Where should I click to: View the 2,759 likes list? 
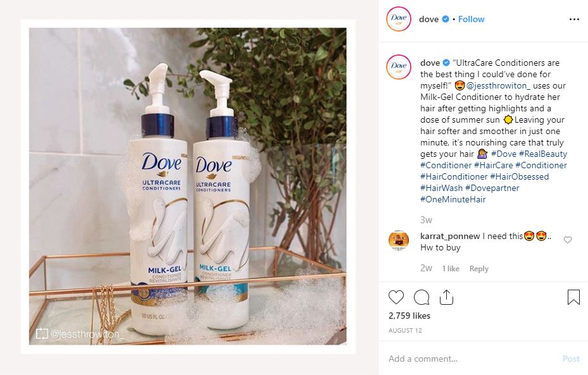[410, 316]
